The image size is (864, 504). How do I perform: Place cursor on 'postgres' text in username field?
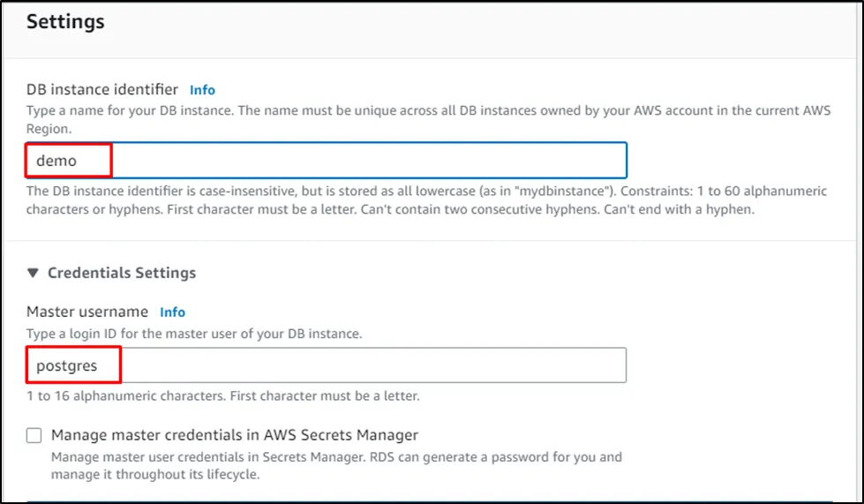point(67,365)
